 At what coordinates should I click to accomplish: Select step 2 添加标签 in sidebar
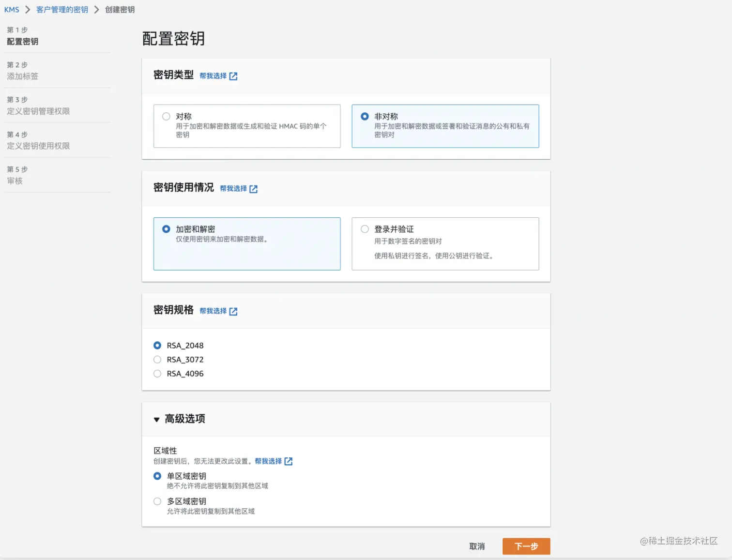tap(22, 76)
